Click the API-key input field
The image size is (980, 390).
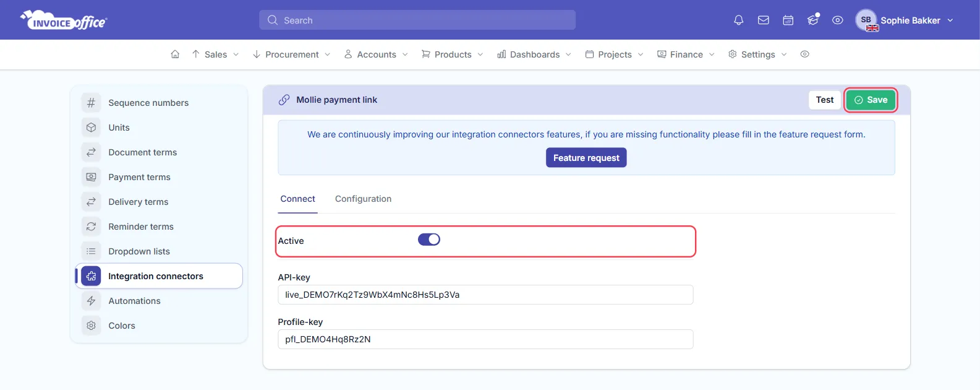click(x=485, y=295)
